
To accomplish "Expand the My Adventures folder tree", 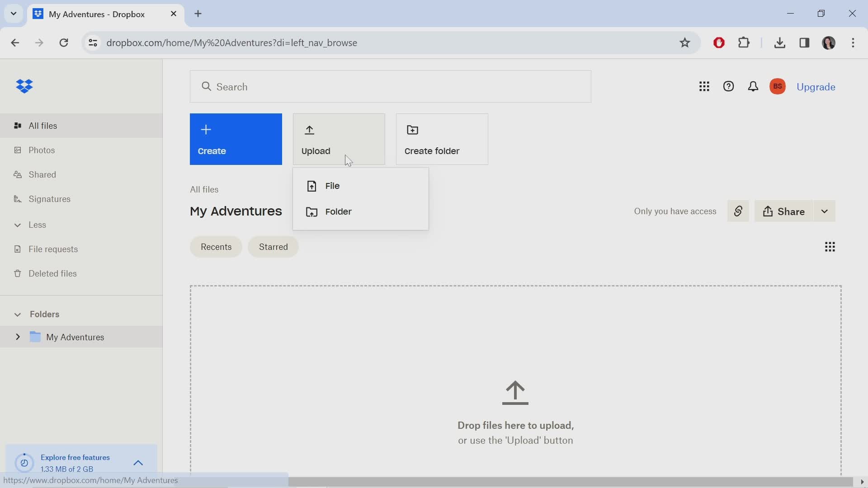I will (x=18, y=337).
